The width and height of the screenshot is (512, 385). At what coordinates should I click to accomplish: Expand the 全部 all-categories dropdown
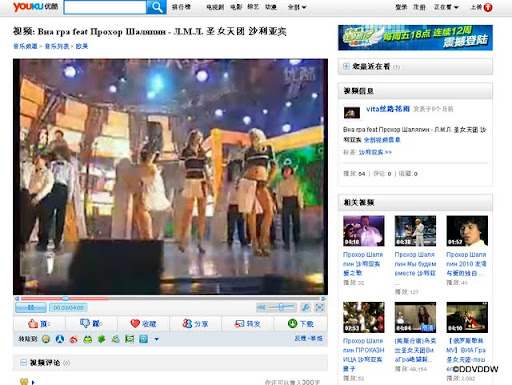click(x=296, y=7)
